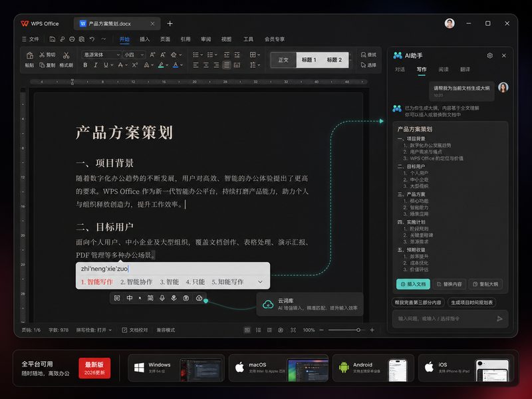Click the 生成项目时间规划表 suggestion
This screenshot has height=399, width=532.
point(471,303)
